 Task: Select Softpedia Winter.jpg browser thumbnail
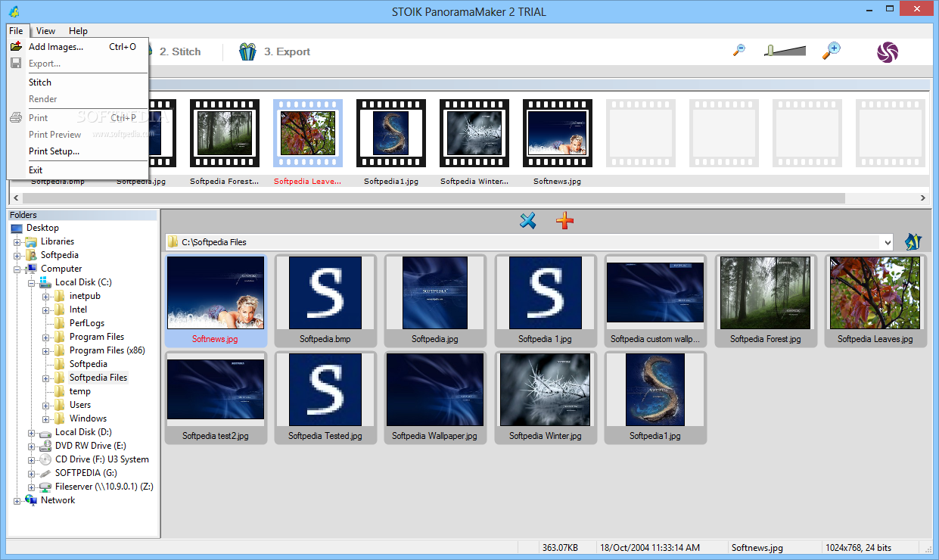click(x=545, y=397)
